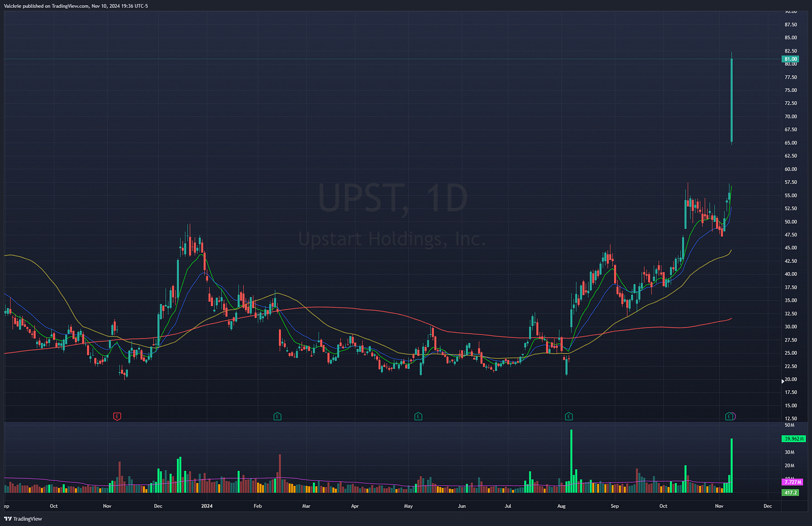Image resolution: width=812 pixels, height=526 pixels.
Task: Click the large green gap-up candle at 81.00
Action: (732, 99)
